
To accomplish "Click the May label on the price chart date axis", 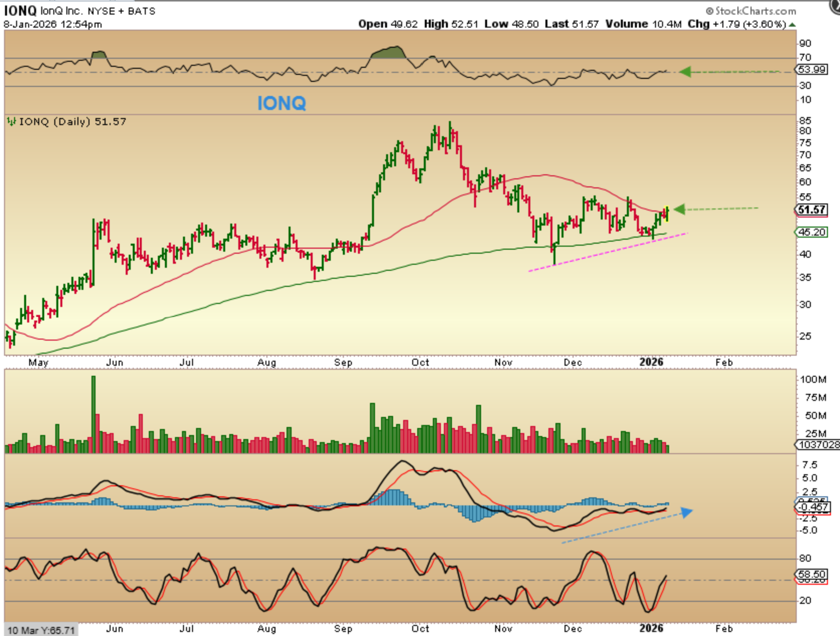I will [38, 362].
